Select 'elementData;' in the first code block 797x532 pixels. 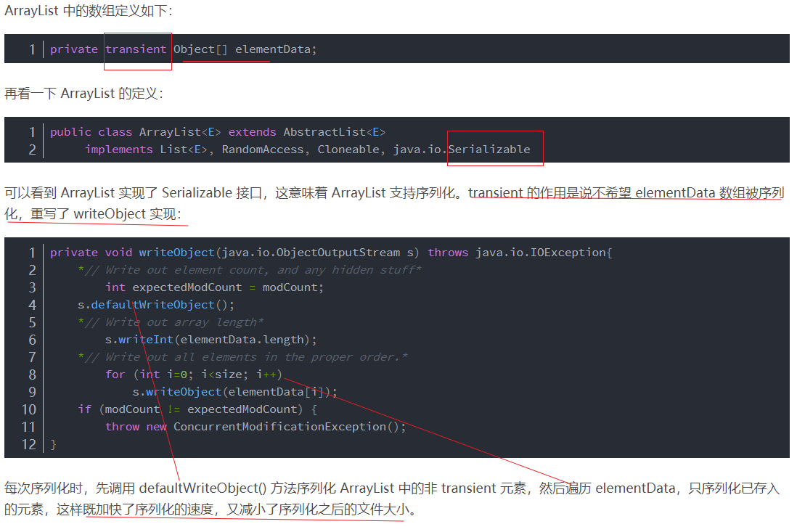276,49
